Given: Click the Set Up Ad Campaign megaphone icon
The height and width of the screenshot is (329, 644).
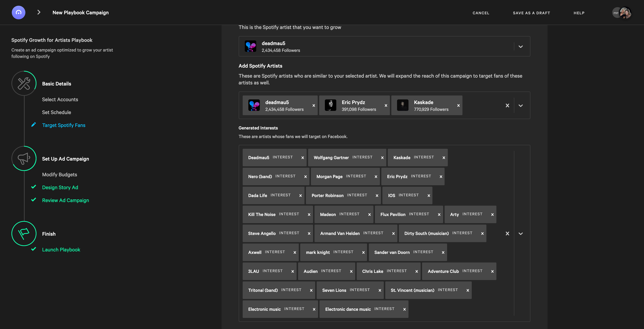Looking at the screenshot, I should pos(24,158).
